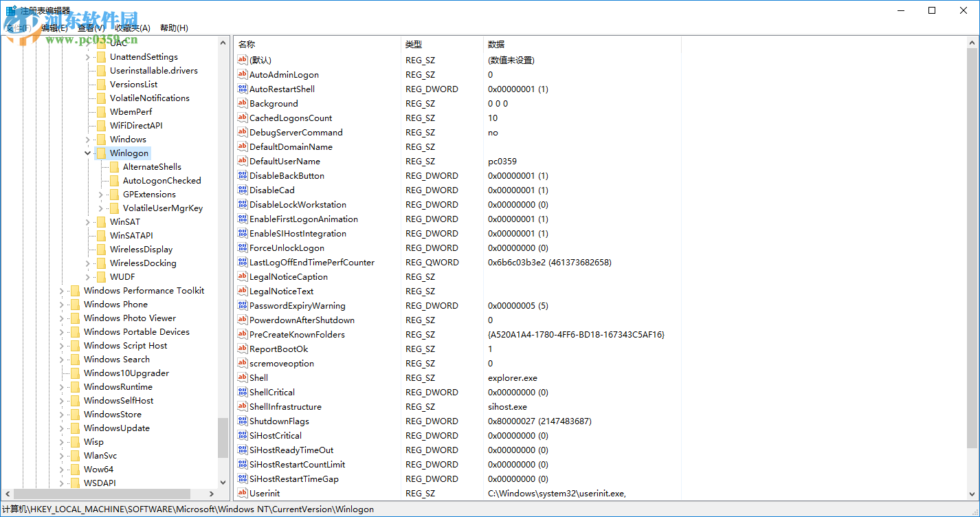Click the DWORD icon next to PasswordExpiryWarning

[243, 305]
